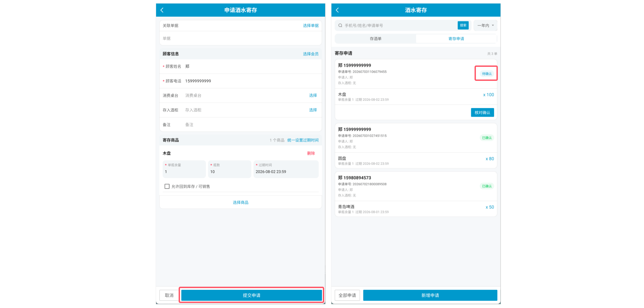Viewport: 644px width, 308px height.
Task: Delete the 木盘 item
Action: pyautogui.click(x=311, y=153)
